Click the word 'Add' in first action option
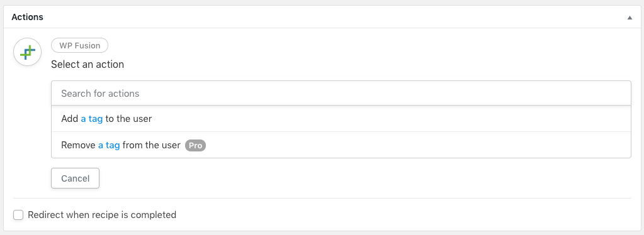644x235 pixels. pyautogui.click(x=70, y=119)
